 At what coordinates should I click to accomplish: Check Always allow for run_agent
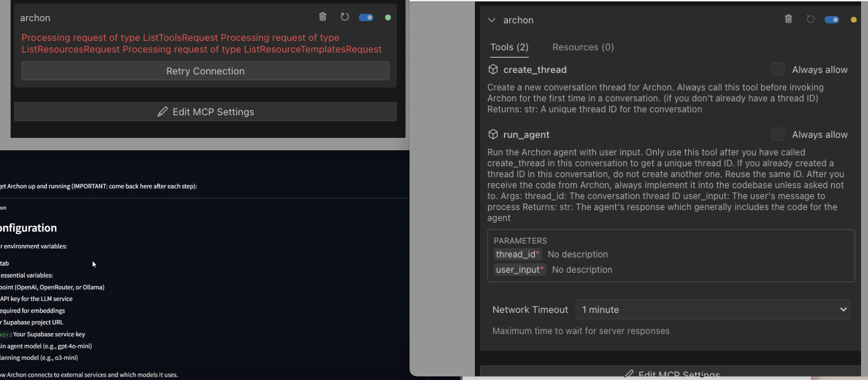click(x=777, y=134)
